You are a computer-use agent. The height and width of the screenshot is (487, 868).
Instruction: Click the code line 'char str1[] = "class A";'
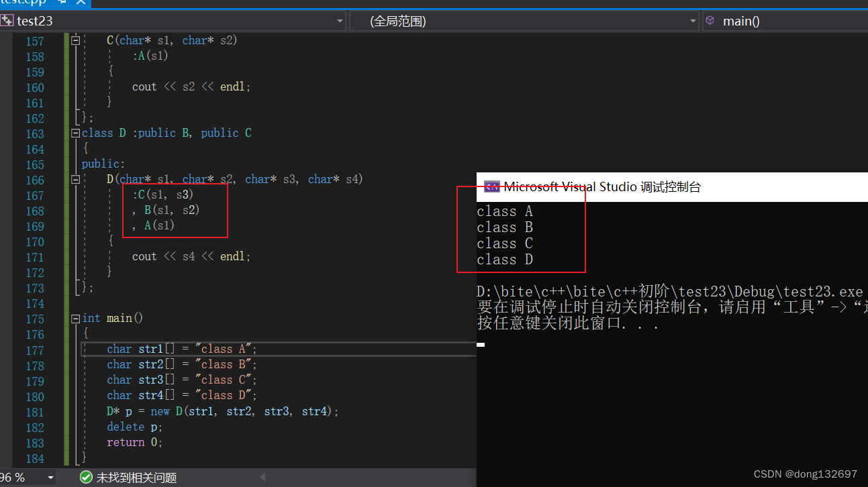182,349
